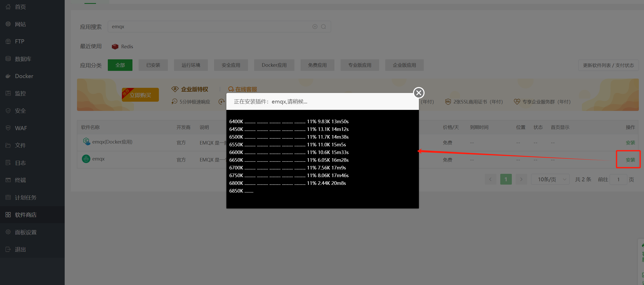Click the emqx(Docker应用) name text
The height and width of the screenshot is (285, 644).
(x=112, y=142)
